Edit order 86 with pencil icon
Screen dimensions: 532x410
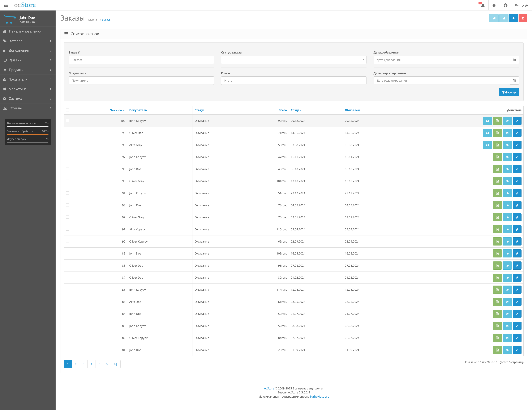pyautogui.click(x=517, y=290)
